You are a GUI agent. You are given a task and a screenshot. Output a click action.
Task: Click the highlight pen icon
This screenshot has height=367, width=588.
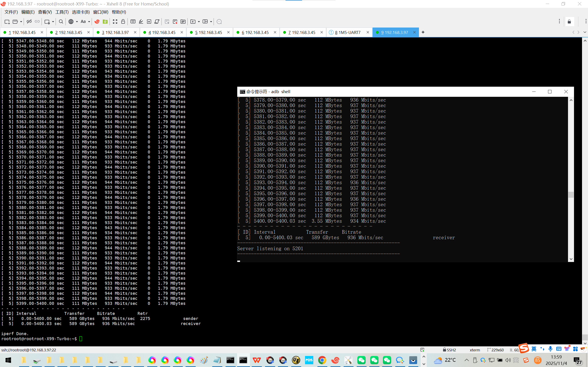141,22
